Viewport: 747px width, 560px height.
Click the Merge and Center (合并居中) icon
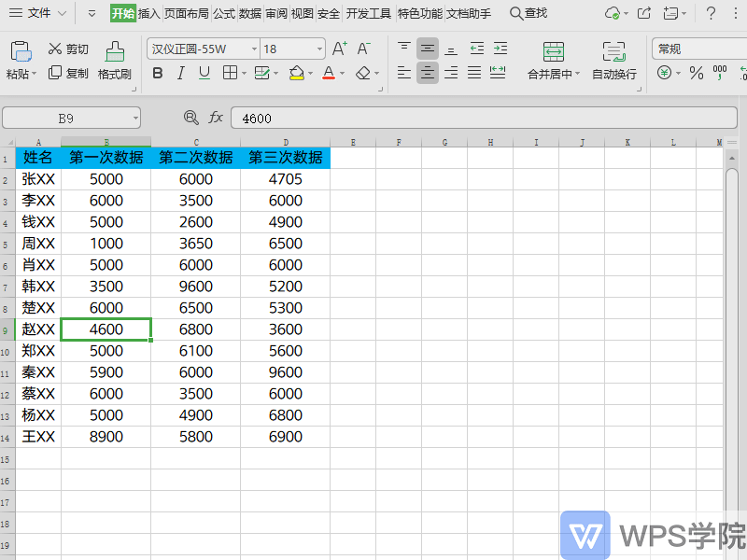tap(553, 52)
